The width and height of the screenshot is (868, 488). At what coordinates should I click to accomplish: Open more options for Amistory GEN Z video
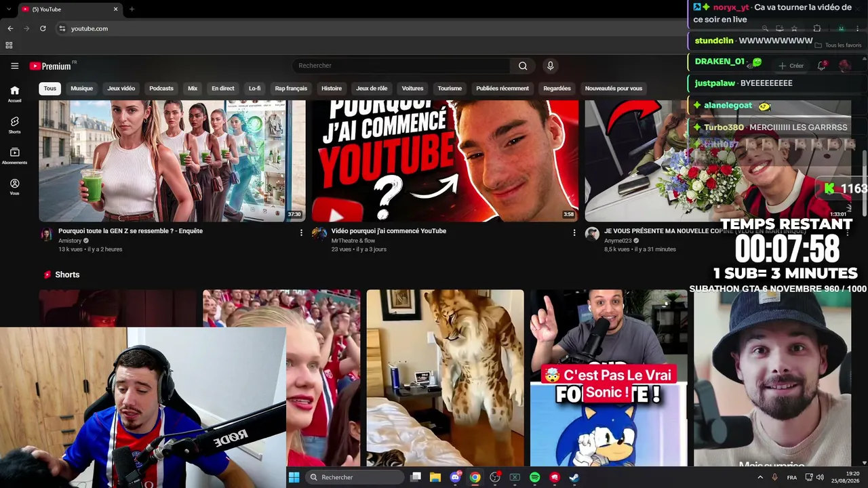click(x=301, y=232)
